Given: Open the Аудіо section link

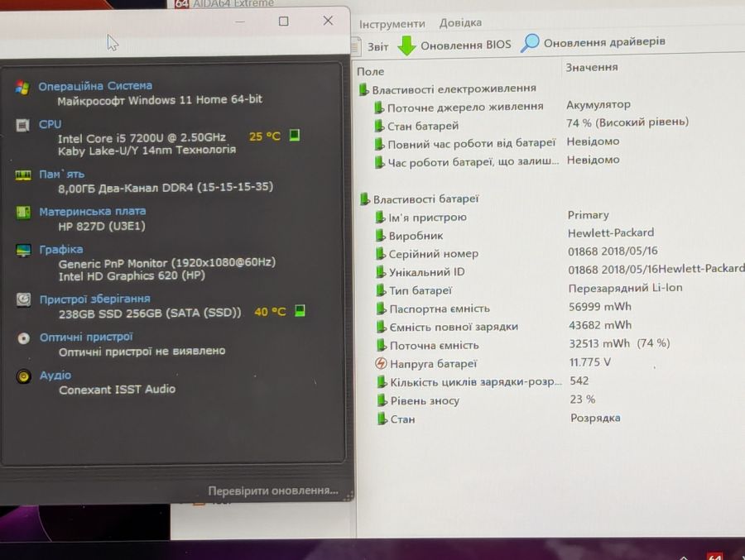Looking at the screenshot, I should pos(55,376).
